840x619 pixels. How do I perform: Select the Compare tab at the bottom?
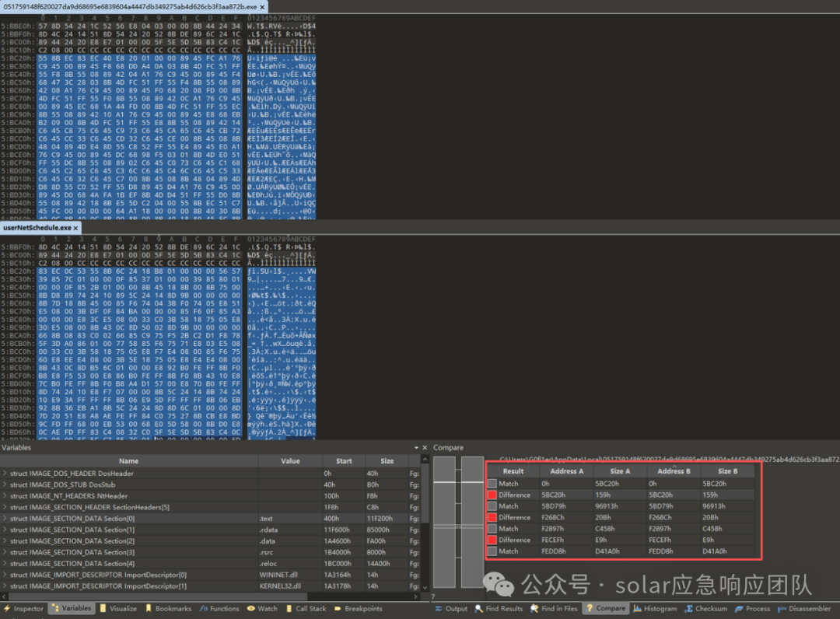pyautogui.click(x=605, y=608)
